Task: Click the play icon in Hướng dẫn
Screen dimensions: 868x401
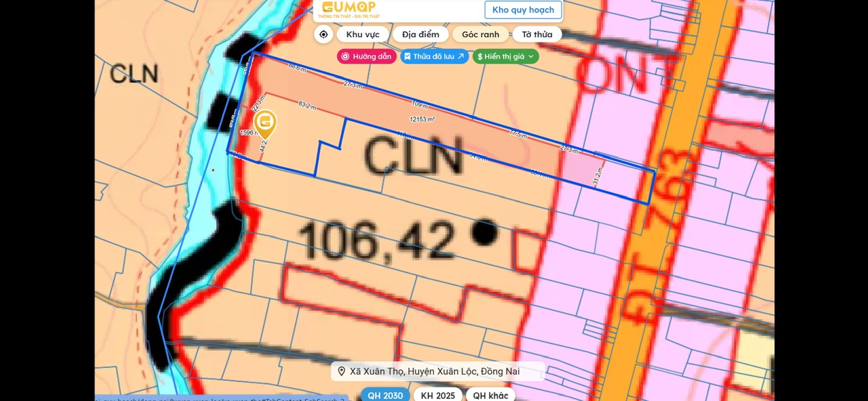Action: [346, 57]
